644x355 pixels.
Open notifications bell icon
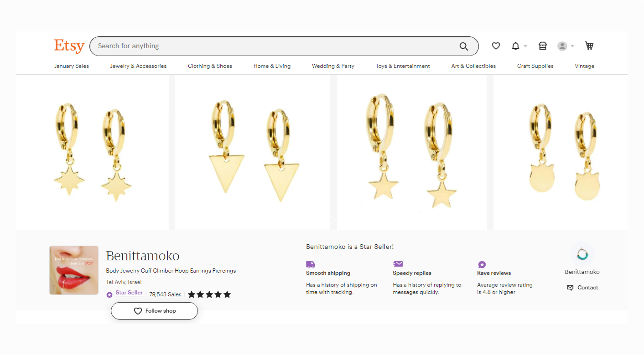516,46
